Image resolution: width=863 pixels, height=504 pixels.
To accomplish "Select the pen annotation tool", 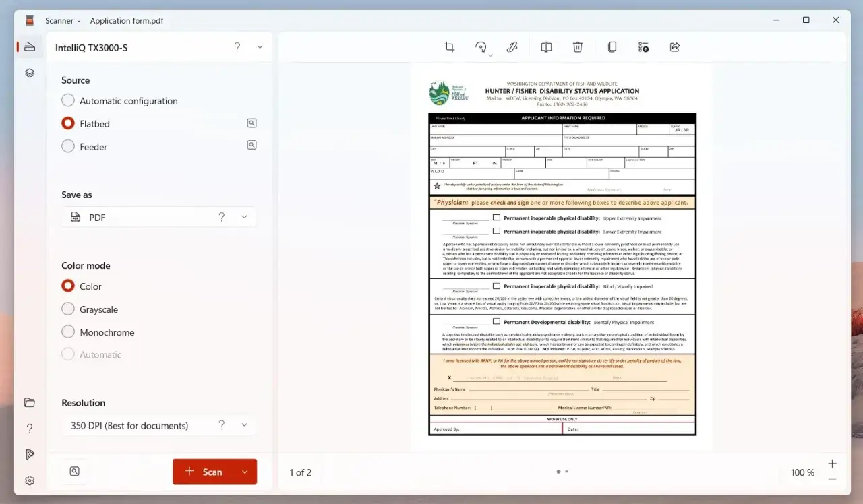I will [x=512, y=47].
